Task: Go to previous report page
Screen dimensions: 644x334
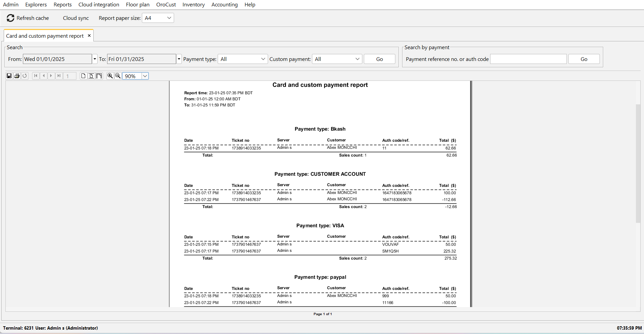Action: point(43,76)
